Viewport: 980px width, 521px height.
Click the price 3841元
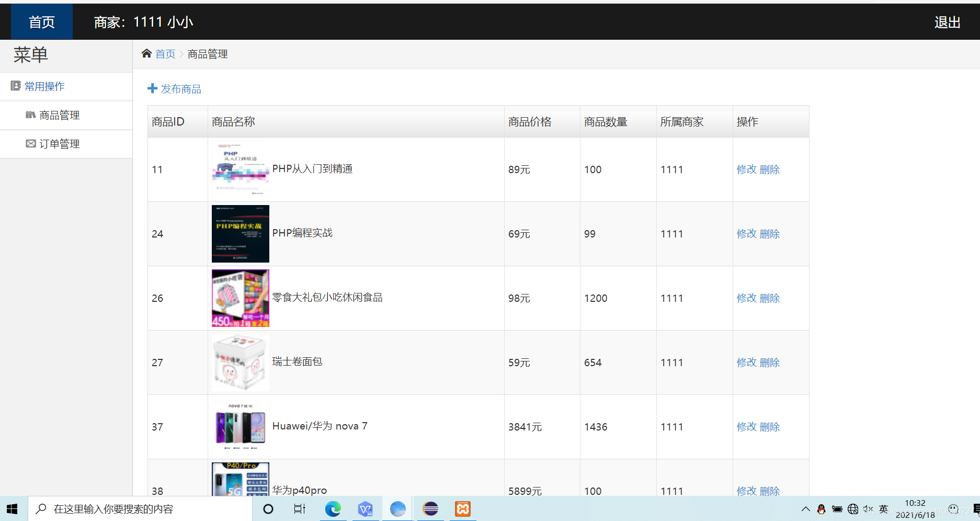(x=525, y=427)
